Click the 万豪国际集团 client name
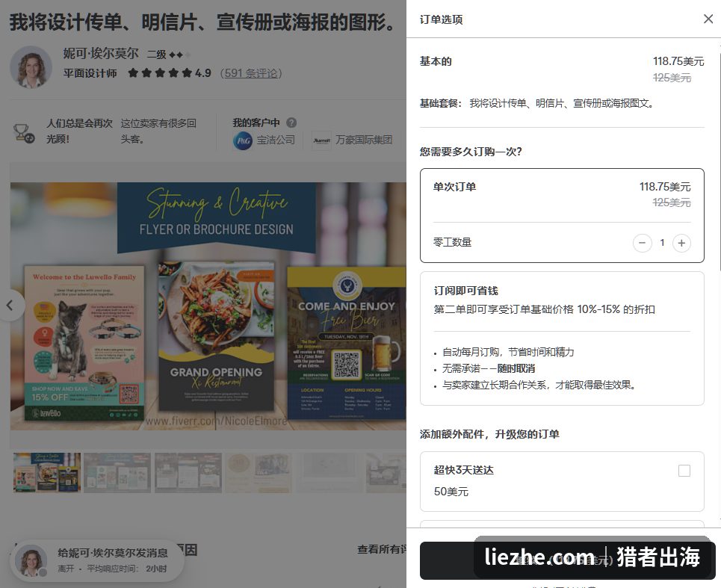This screenshot has width=721, height=588. [x=364, y=140]
